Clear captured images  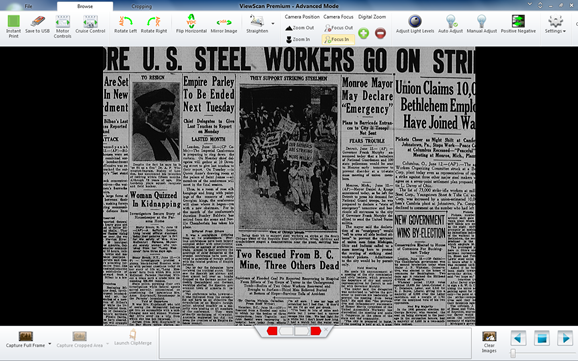point(489,342)
